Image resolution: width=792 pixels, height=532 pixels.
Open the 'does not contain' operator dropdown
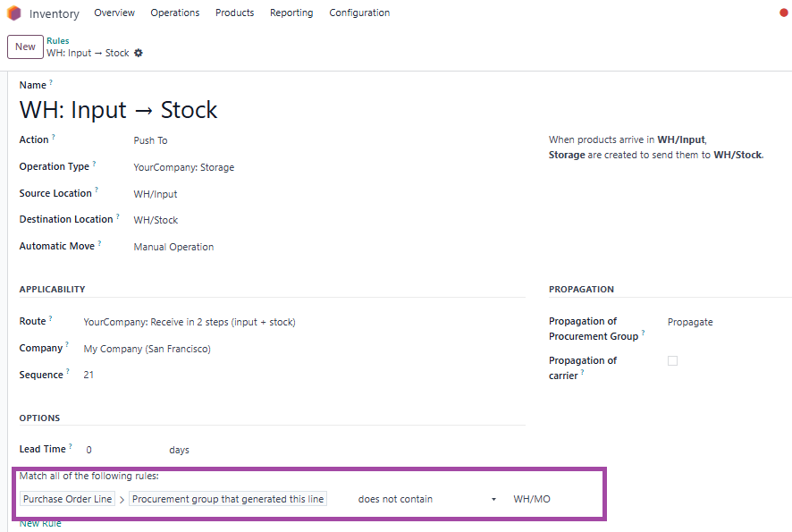pyautogui.click(x=426, y=499)
